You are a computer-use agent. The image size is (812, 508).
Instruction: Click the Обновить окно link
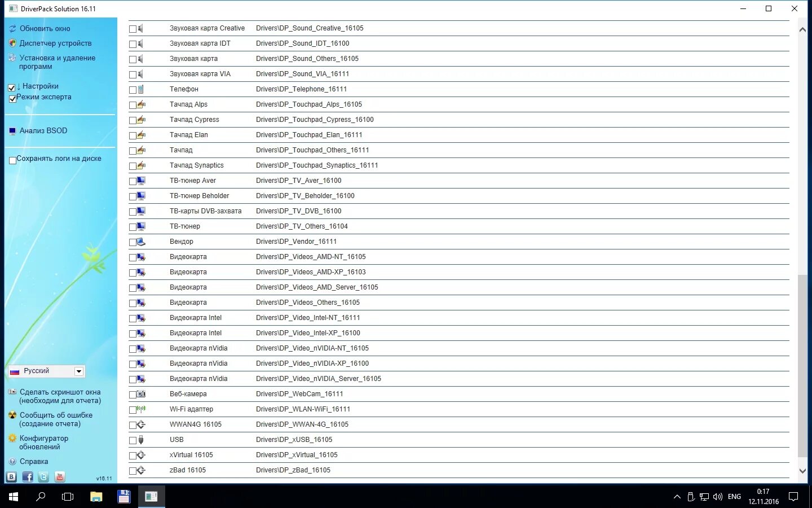pyautogui.click(x=45, y=28)
